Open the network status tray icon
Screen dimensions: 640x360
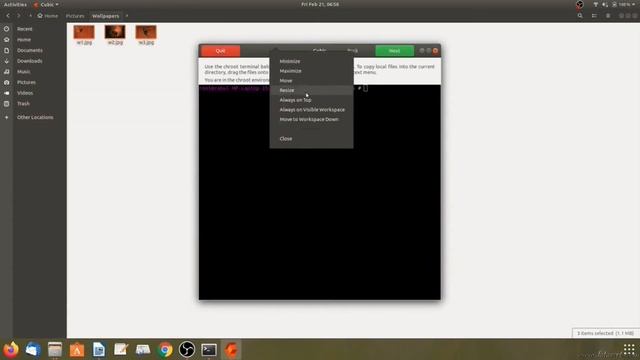596,4
